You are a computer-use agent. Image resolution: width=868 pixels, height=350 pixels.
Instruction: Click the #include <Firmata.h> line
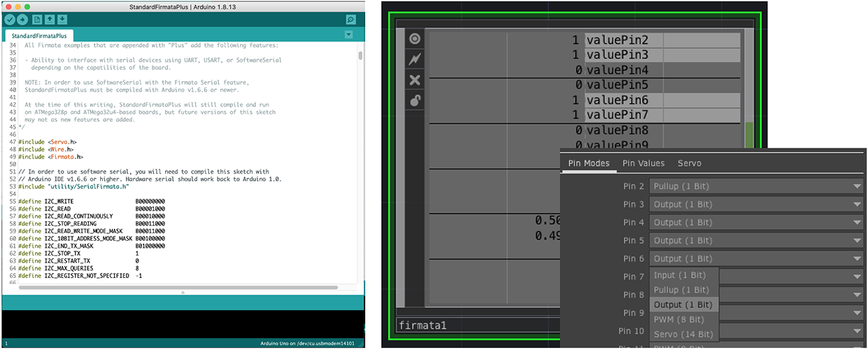click(x=52, y=157)
